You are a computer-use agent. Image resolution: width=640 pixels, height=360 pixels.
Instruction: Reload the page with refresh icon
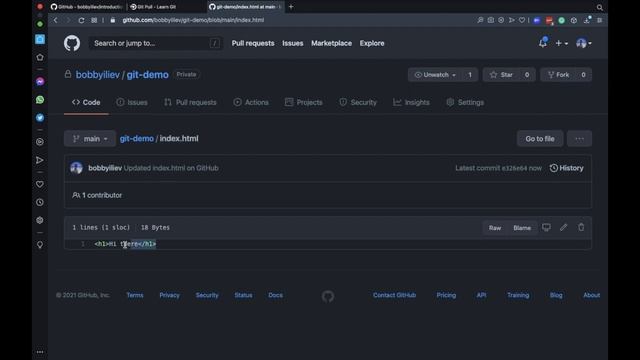coord(81,20)
